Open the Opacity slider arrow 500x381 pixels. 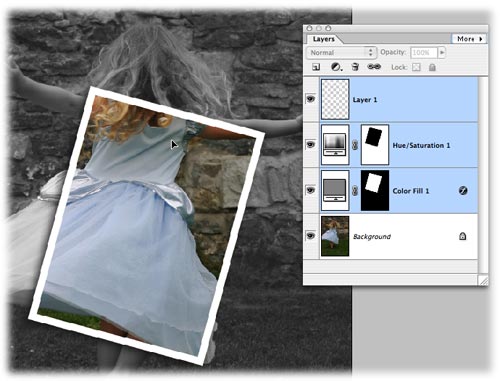click(442, 52)
